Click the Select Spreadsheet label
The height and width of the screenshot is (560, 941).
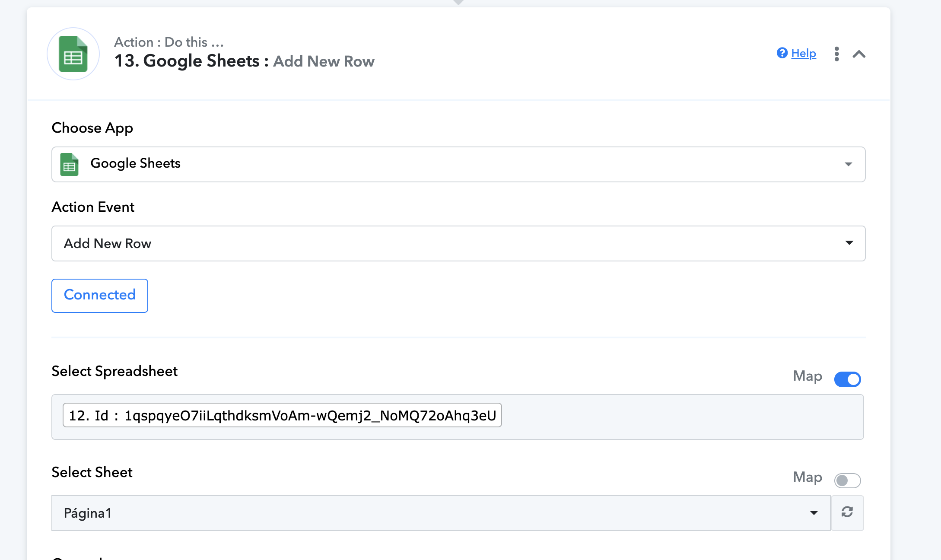114,371
